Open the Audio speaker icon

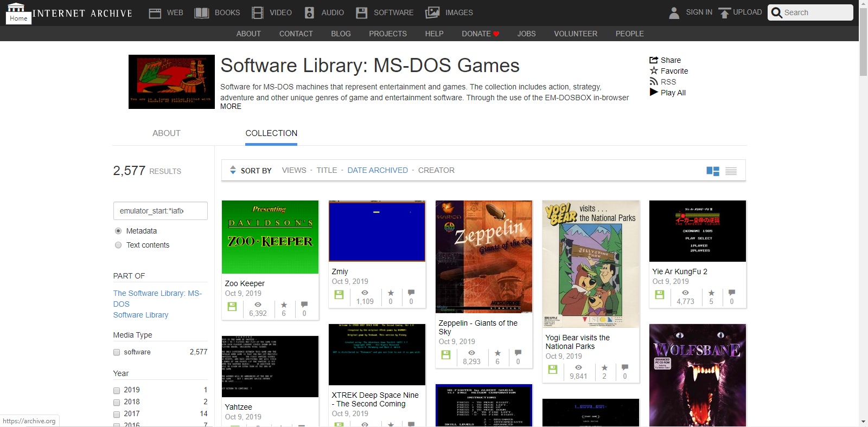coord(309,13)
